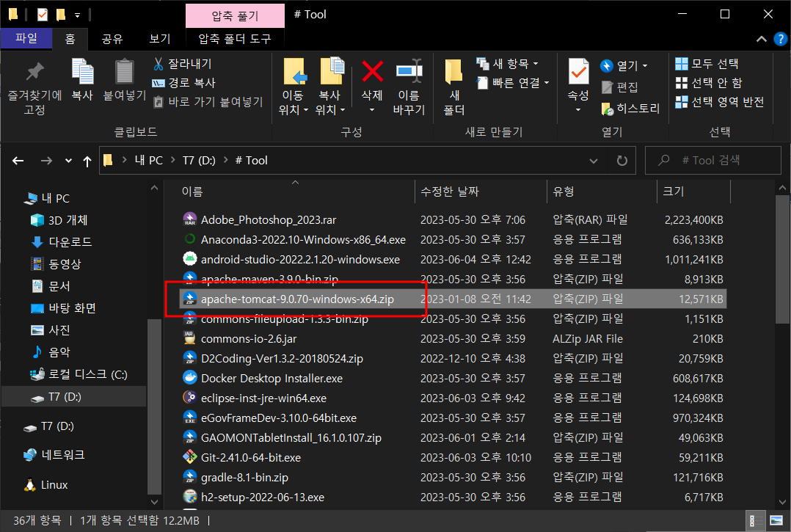Expand the address bar history dropdown
791x532 pixels.
point(594,161)
